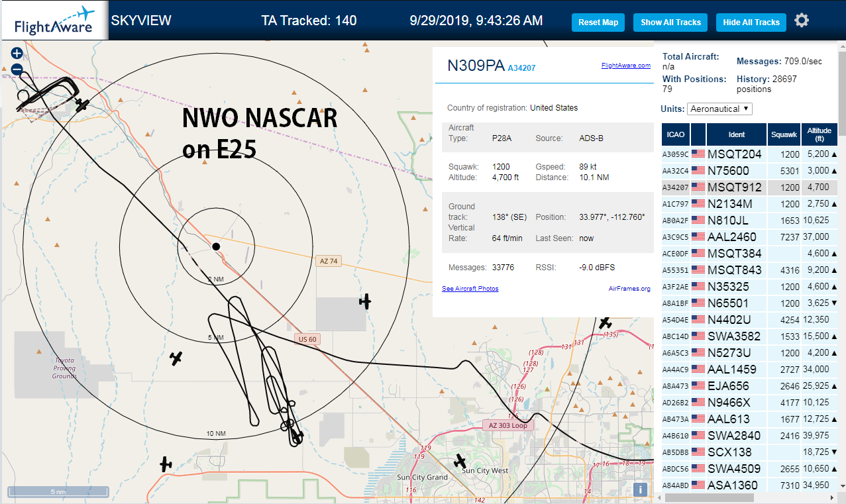The height and width of the screenshot is (504, 846).
Task: Select MSQT384 row in aircraft list
Action: (750, 253)
